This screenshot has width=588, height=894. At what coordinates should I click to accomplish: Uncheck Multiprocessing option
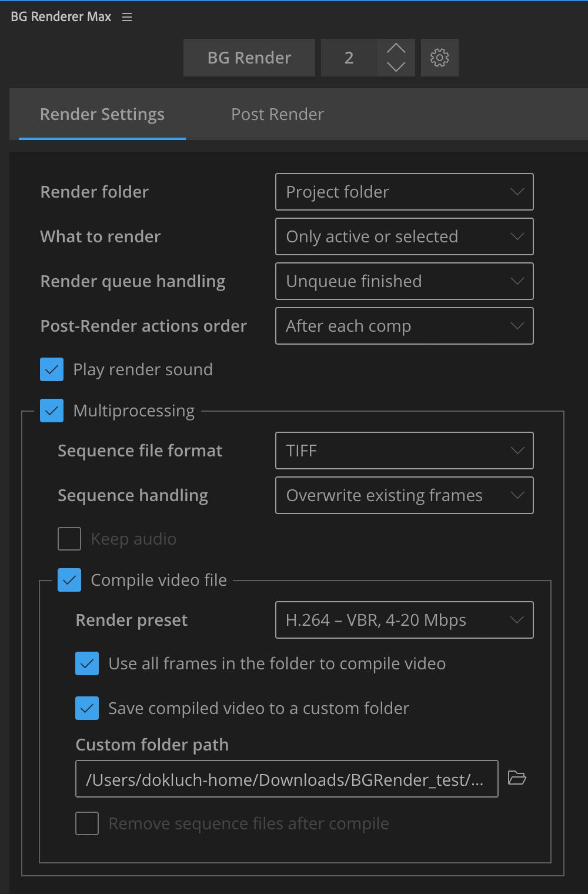tap(52, 411)
